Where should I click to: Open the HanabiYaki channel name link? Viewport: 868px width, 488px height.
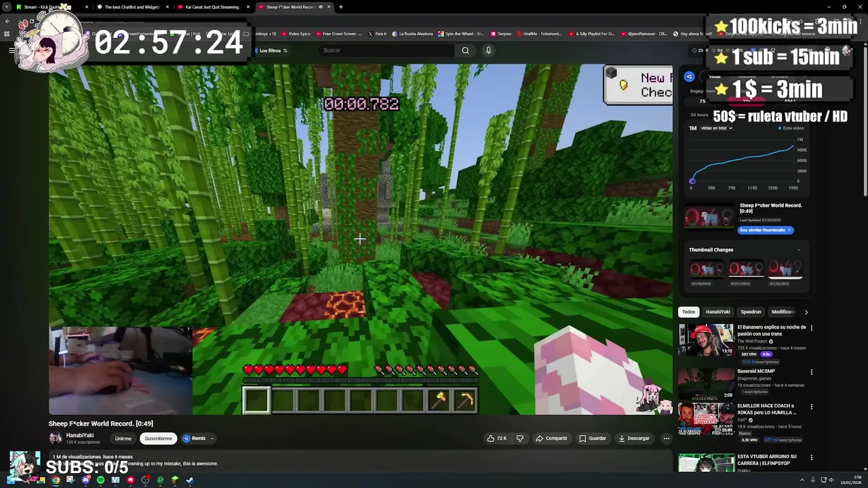coord(79,436)
